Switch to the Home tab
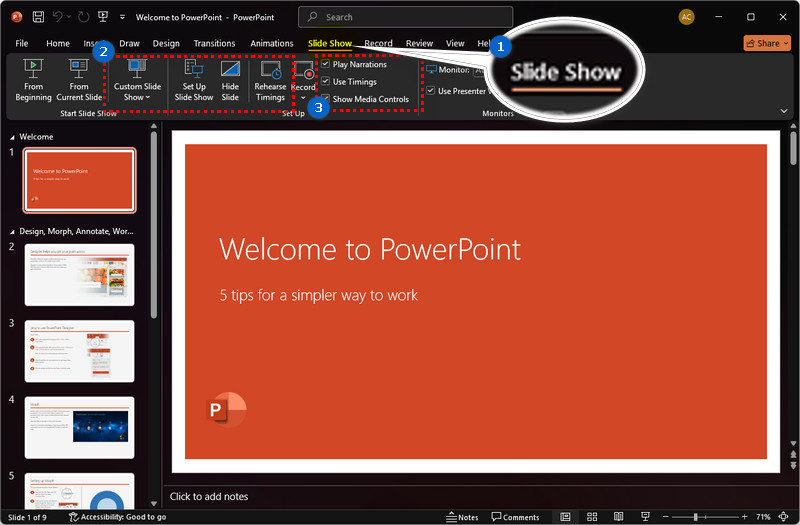This screenshot has width=800, height=525. (58, 43)
